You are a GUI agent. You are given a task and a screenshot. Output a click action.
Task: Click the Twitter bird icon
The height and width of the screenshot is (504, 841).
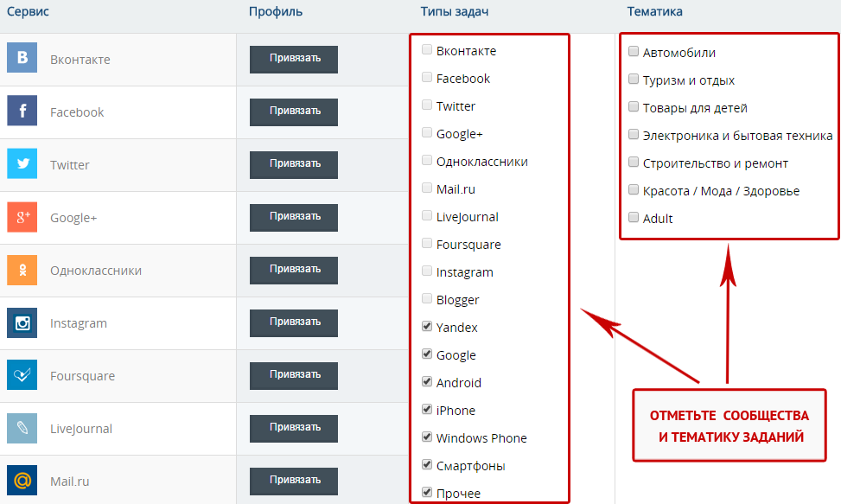pos(22,163)
